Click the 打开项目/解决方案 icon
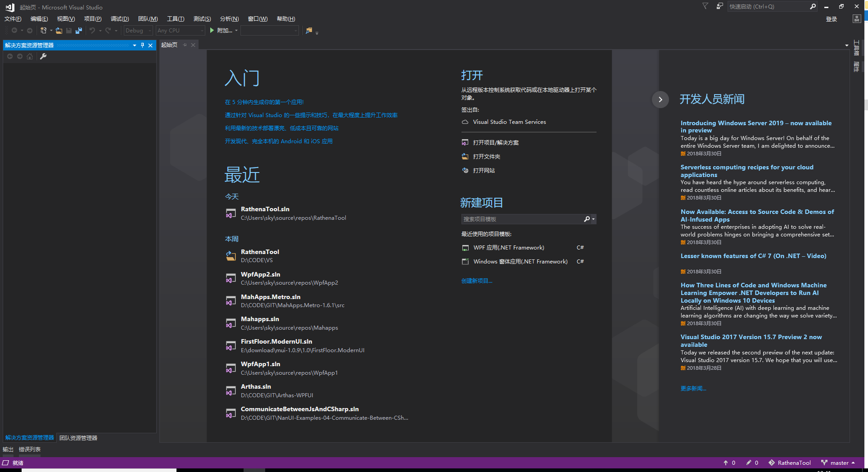The image size is (868, 472). 465,142
